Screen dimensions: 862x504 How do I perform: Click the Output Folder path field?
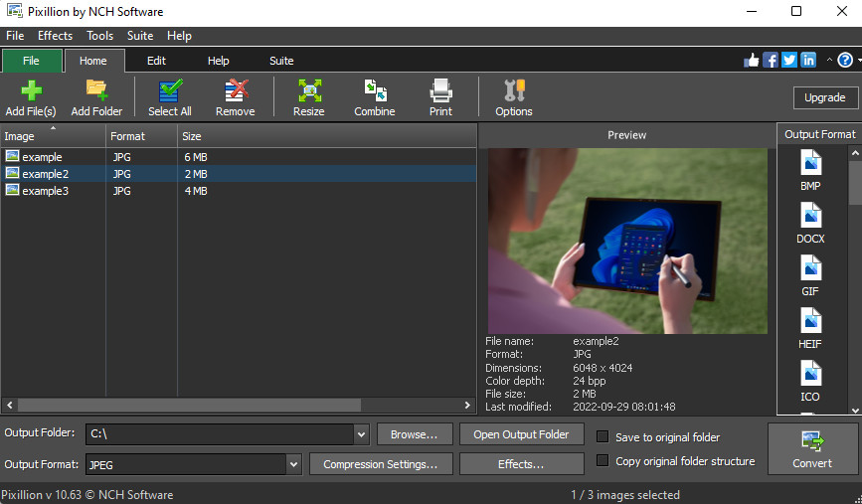click(220, 434)
